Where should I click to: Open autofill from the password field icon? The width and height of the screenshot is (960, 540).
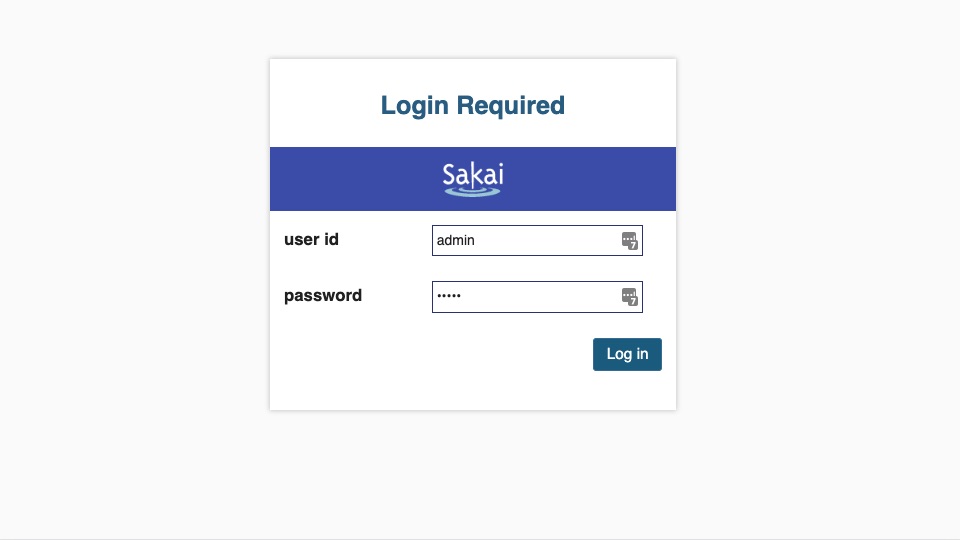click(x=629, y=297)
